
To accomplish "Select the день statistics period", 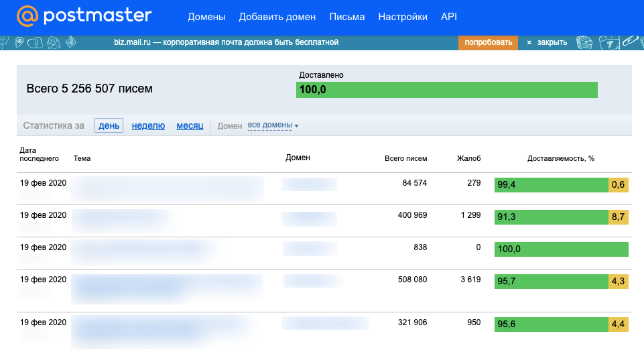I will [x=109, y=125].
